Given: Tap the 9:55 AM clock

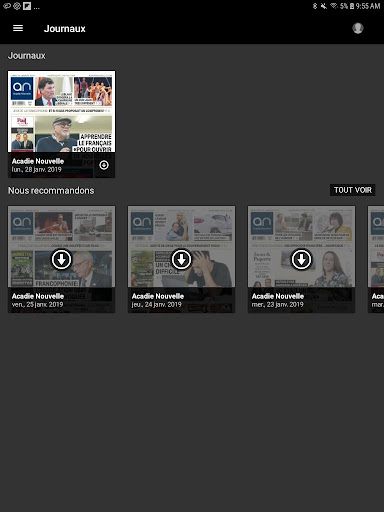Looking at the screenshot, I should (x=368, y=6).
